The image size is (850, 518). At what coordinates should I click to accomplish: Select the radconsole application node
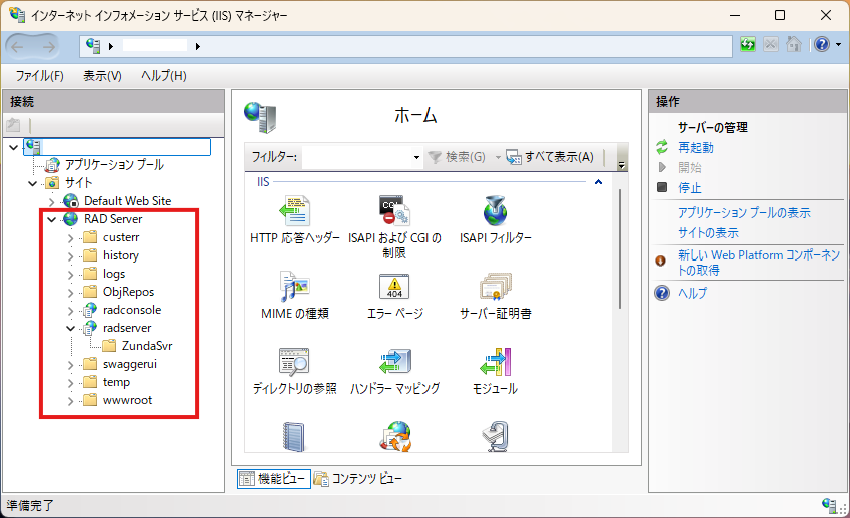pos(132,310)
